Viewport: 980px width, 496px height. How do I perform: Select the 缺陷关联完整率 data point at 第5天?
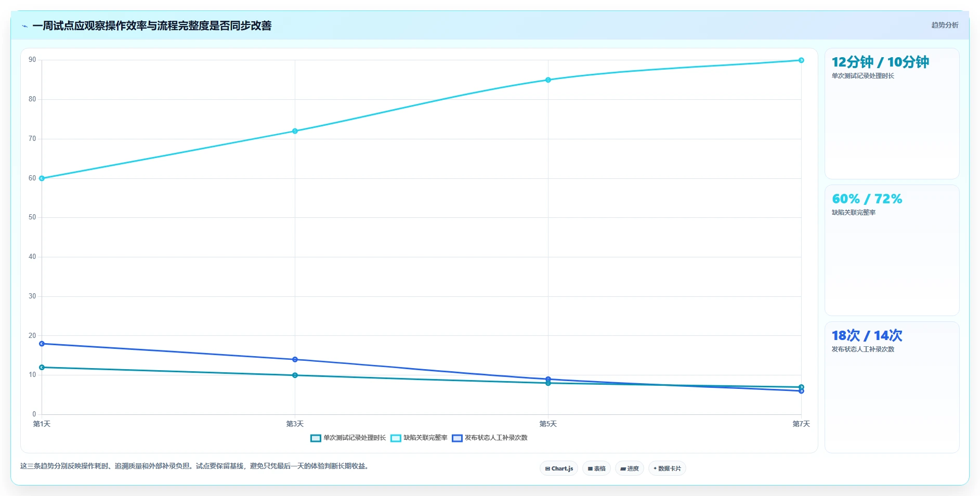click(x=548, y=80)
